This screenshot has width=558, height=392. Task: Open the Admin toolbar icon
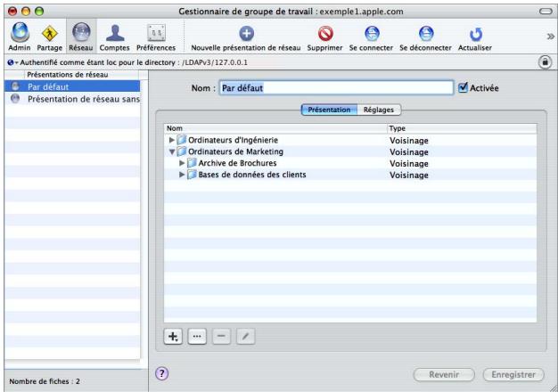(20, 37)
